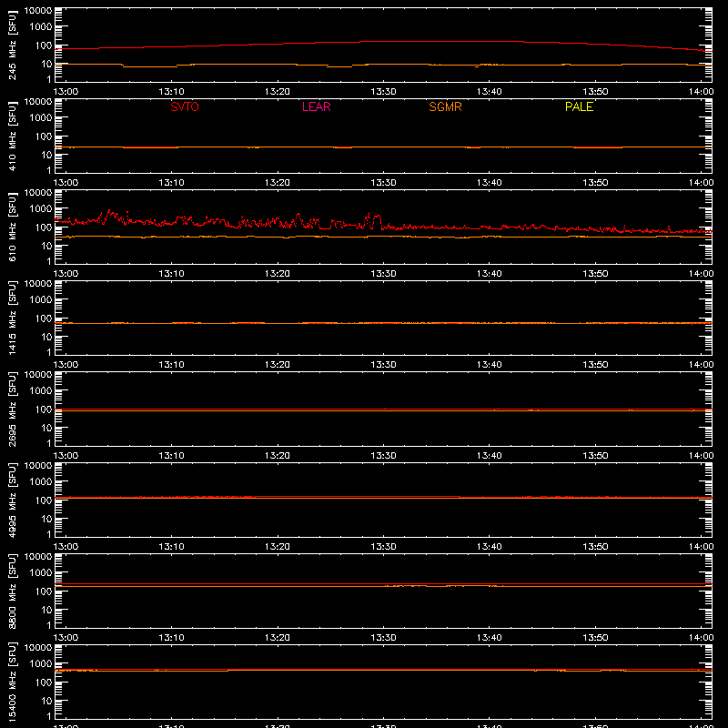The height and width of the screenshot is (728, 728).
Task: Click 13:30 under the 4995 MHz panel
Action: click(x=383, y=547)
